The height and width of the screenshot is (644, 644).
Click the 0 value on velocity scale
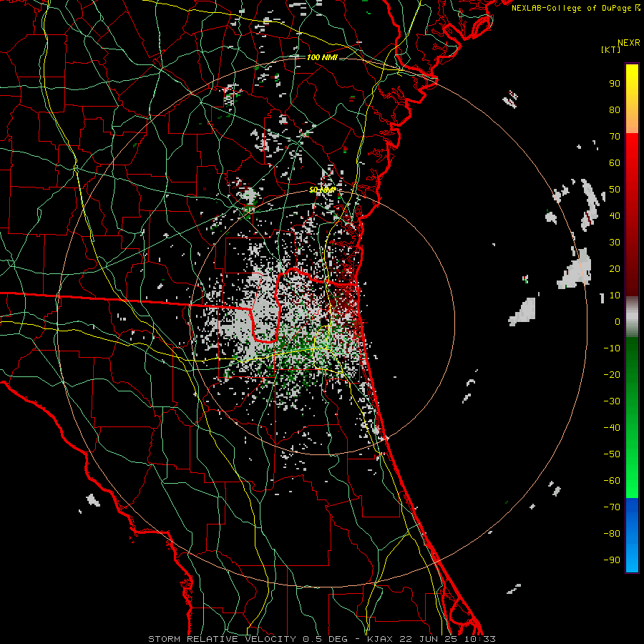point(618,322)
